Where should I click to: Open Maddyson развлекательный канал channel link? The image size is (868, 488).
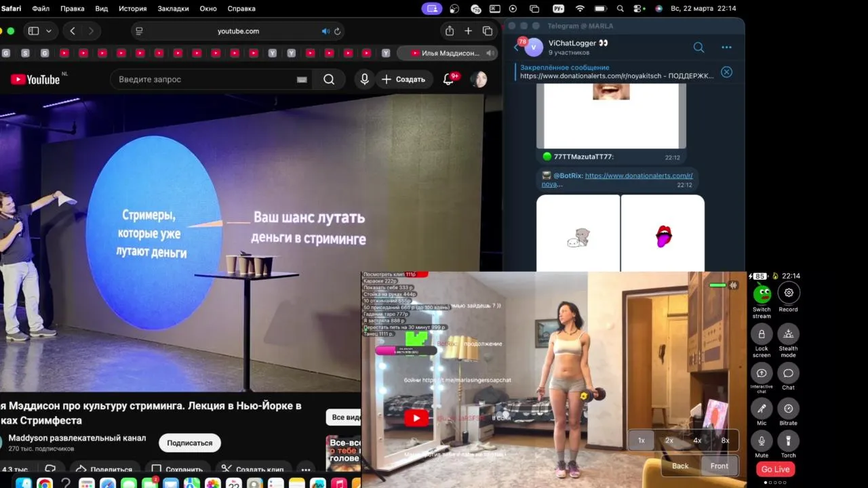(77, 438)
